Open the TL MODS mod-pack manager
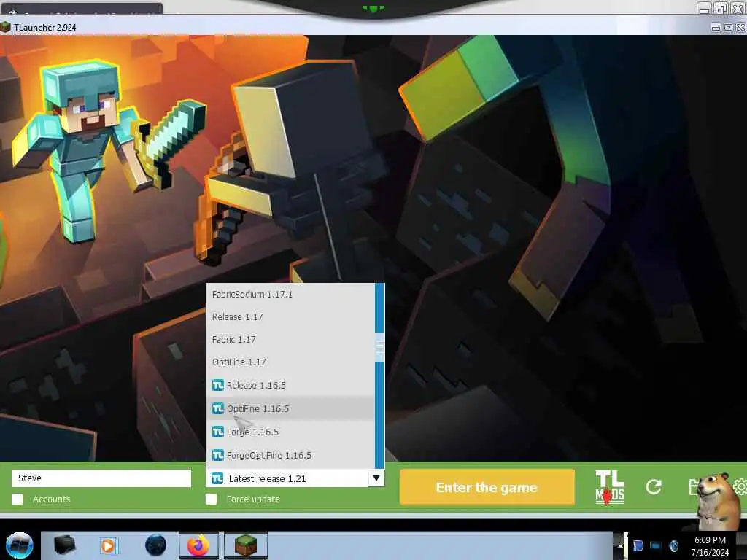This screenshot has height=560, width=747. point(609,486)
